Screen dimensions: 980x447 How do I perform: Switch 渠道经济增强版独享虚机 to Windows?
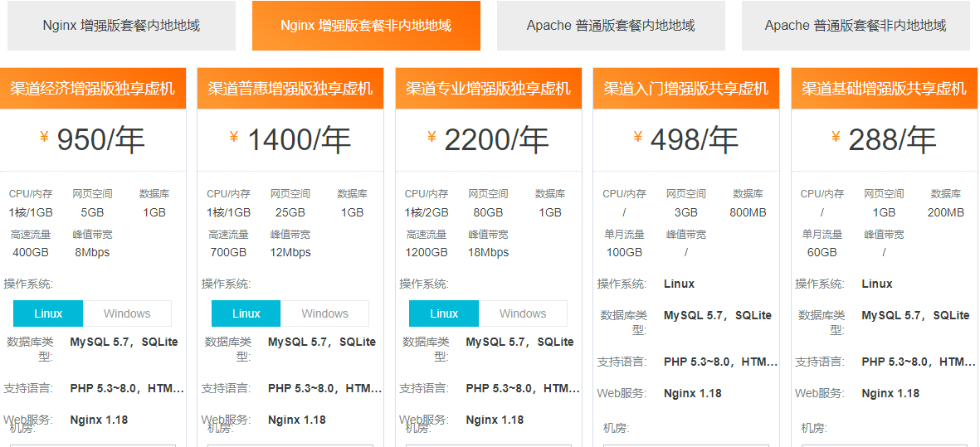click(x=127, y=313)
